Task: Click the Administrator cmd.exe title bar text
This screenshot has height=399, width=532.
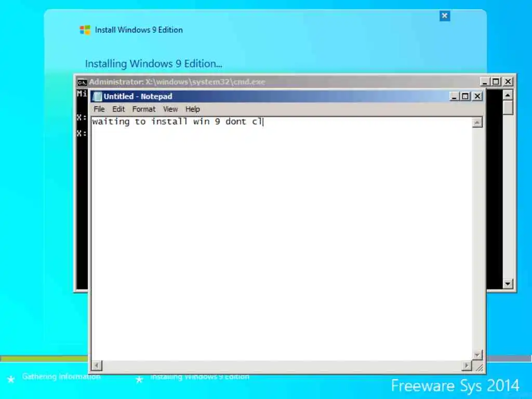Action: pyautogui.click(x=177, y=82)
